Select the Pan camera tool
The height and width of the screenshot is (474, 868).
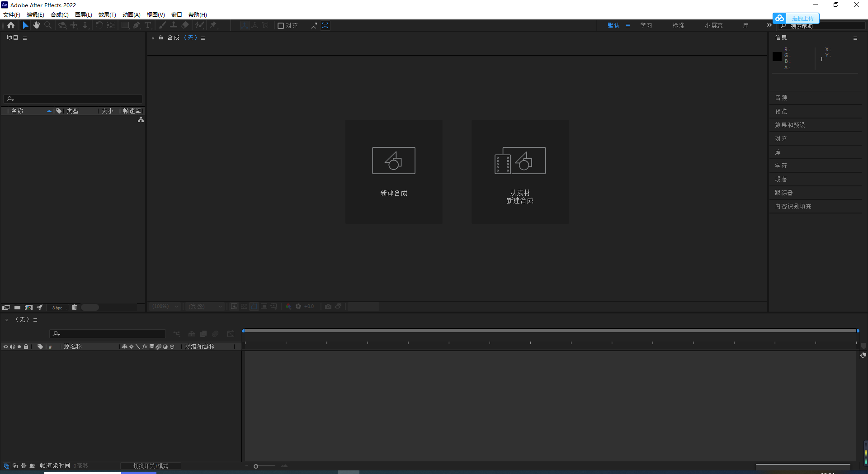pos(74,25)
